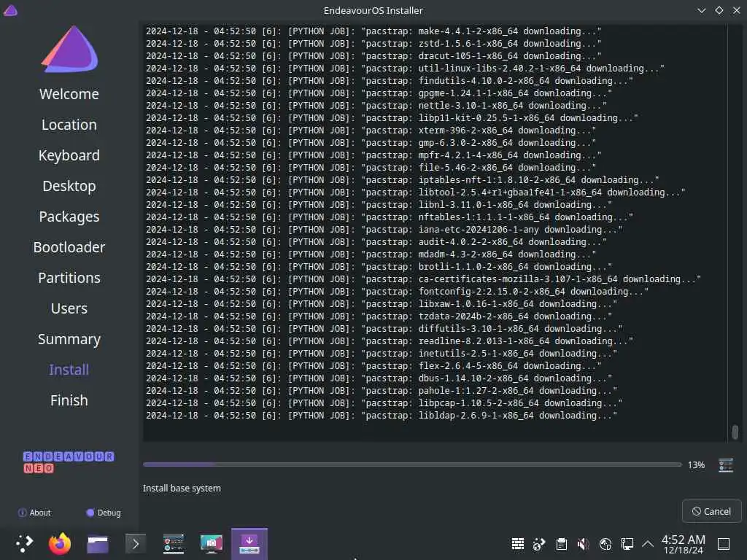Expand hidden system tray icons
The height and width of the screenshot is (560, 747).
point(648,543)
